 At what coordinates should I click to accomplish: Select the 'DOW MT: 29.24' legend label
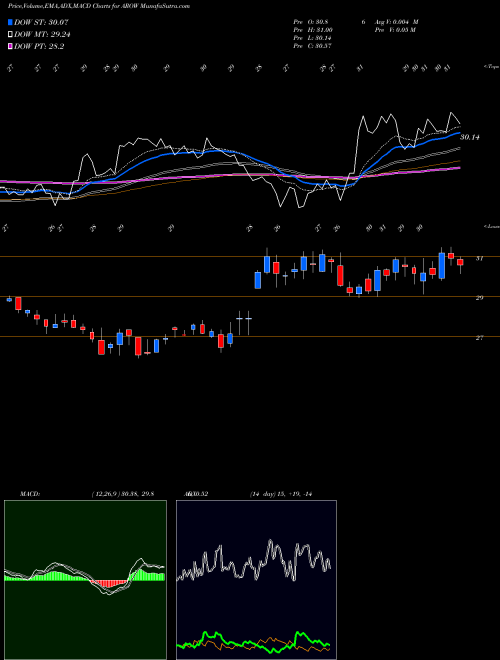(42, 35)
